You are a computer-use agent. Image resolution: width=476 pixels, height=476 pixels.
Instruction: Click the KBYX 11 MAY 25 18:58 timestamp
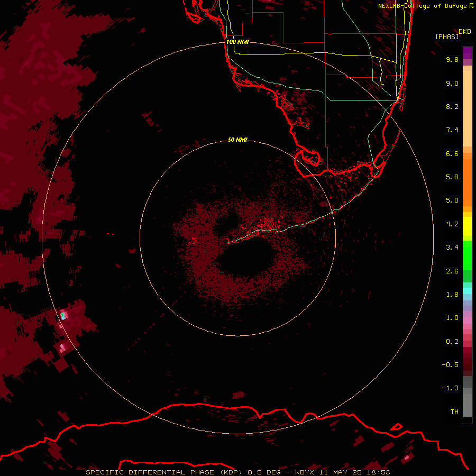tap(342, 472)
